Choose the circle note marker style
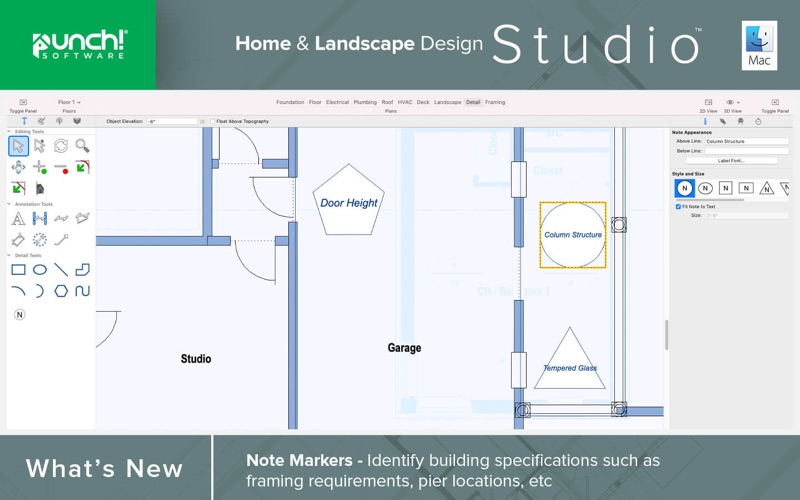 click(x=685, y=188)
